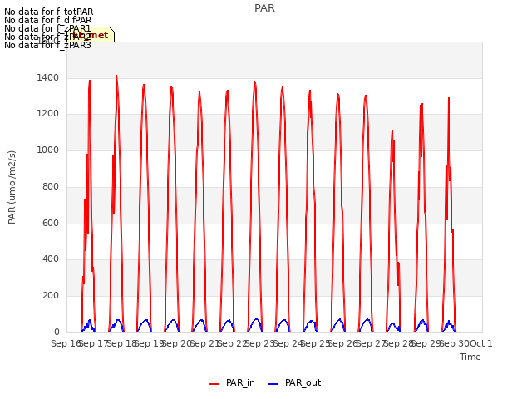Image resolution: width=532 pixels, height=399 pixels.
Task: Click the Oct 1 x-axis tick label
Action: pos(481,343)
